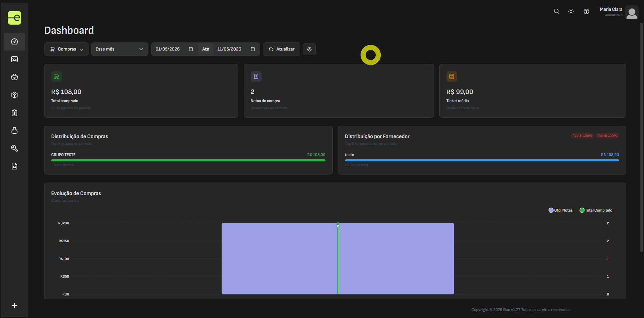Open the package box sidebar icon
Viewport: 644px width, 318px height.
[x=14, y=95]
